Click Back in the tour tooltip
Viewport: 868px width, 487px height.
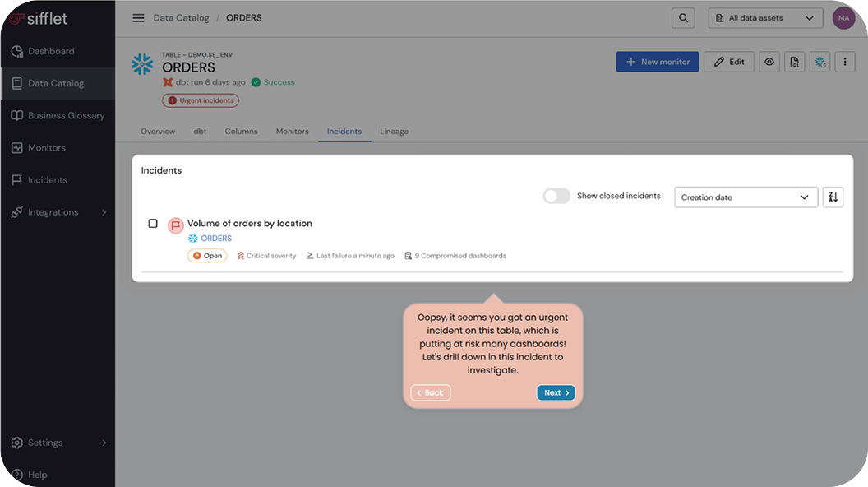coord(431,392)
